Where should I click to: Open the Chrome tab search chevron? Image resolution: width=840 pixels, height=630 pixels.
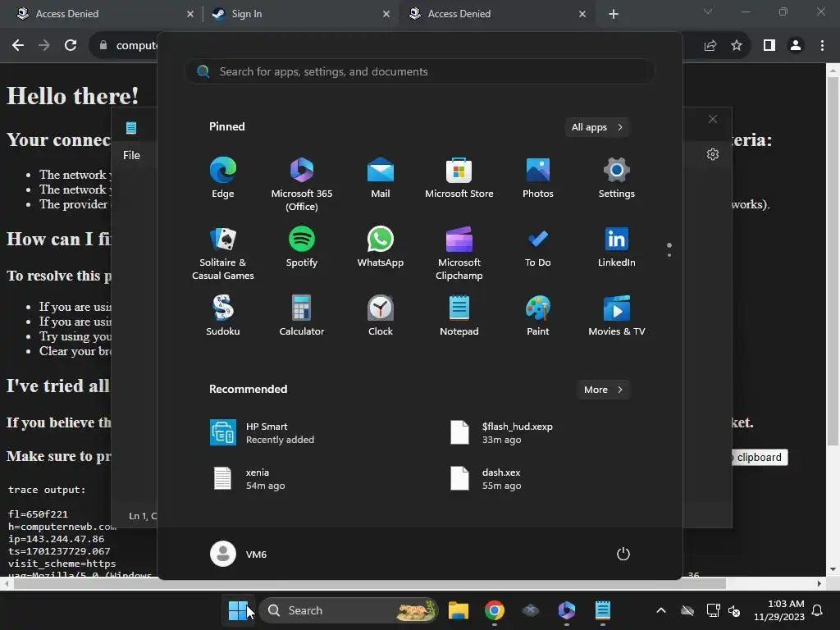click(708, 11)
